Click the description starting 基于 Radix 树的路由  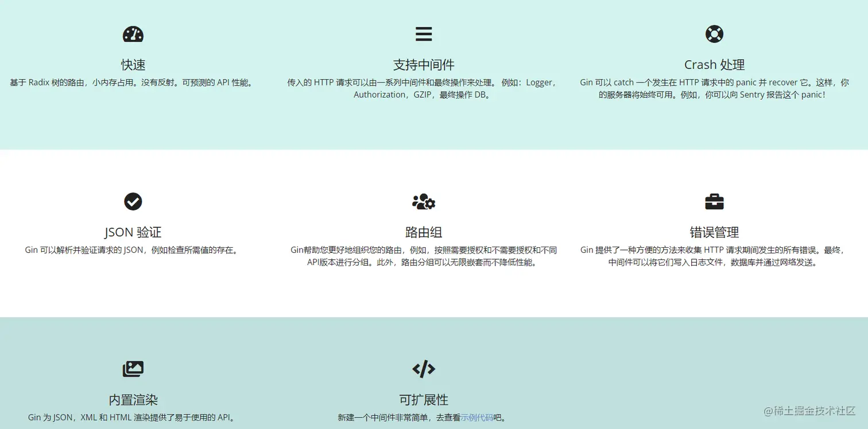(x=133, y=83)
